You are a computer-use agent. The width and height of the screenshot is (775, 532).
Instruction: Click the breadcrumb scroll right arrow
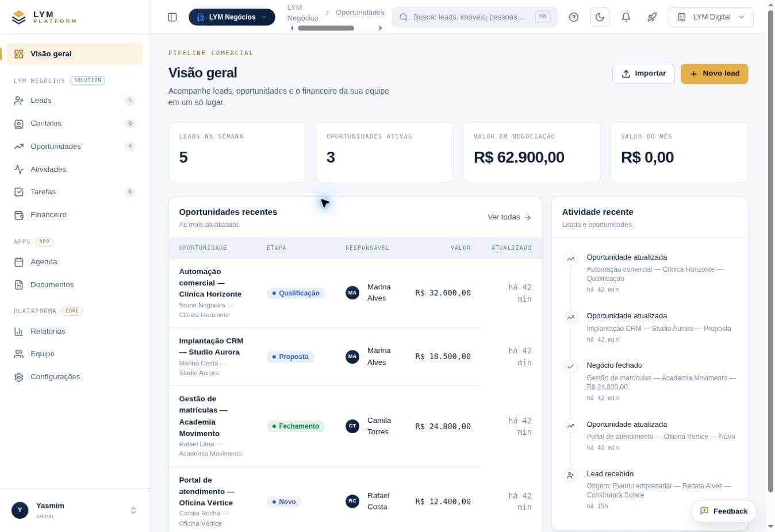pos(380,28)
